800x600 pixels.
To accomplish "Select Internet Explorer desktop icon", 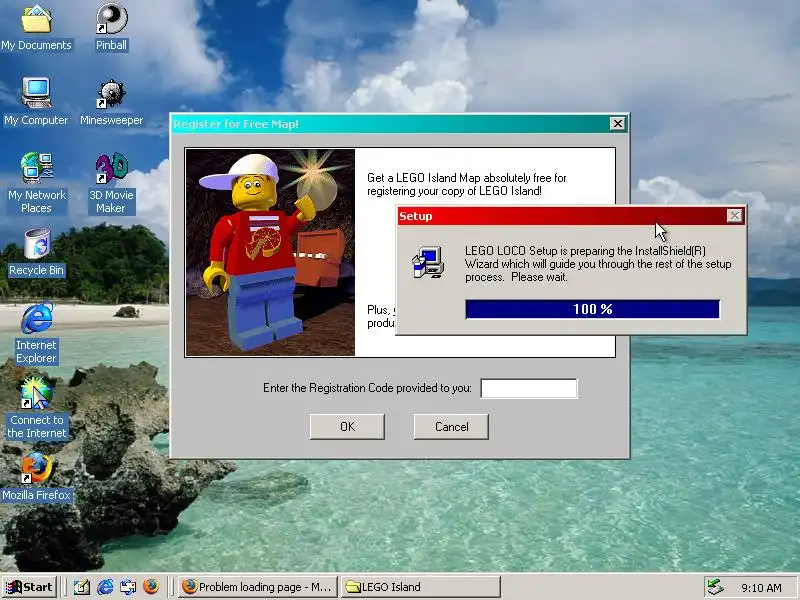I will 36,333.
